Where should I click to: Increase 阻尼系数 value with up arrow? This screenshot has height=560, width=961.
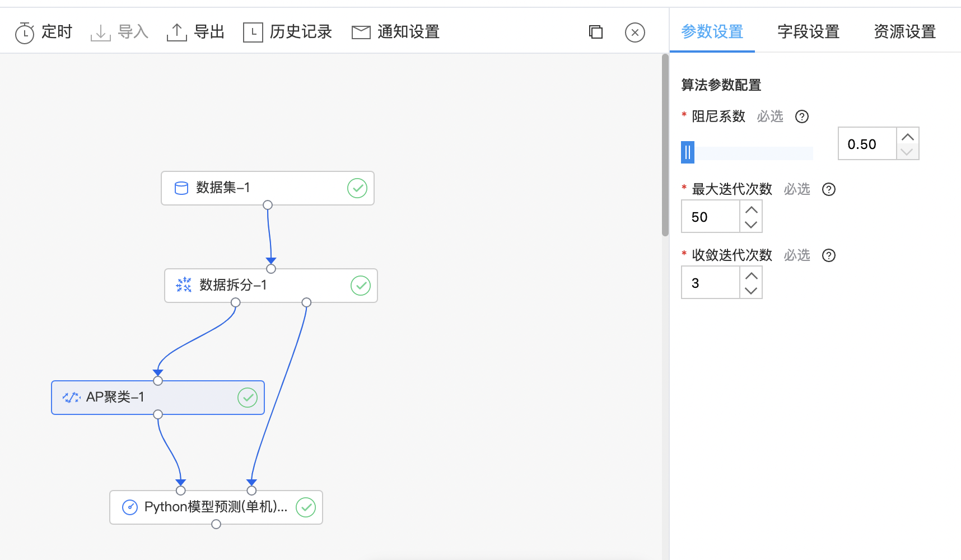click(x=907, y=137)
